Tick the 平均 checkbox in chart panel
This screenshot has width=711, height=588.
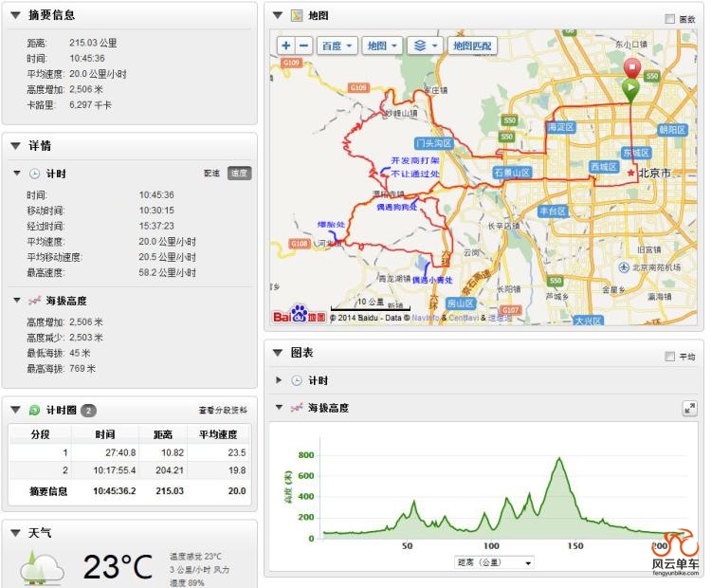(x=670, y=357)
